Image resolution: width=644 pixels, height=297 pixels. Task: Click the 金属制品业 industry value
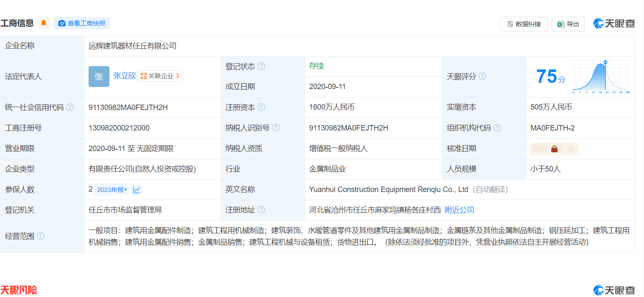tap(327, 169)
